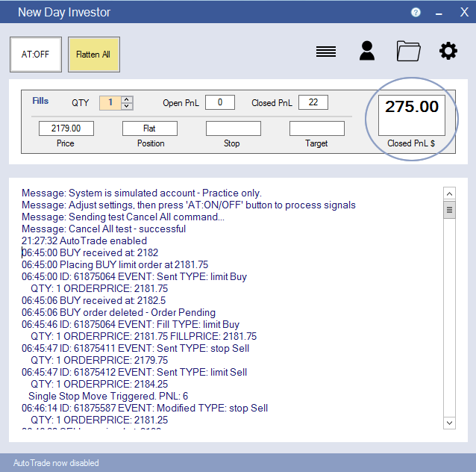Image resolution: width=476 pixels, height=472 pixels.
Task: Minimize the New Day Investor window
Action: (x=439, y=13)
